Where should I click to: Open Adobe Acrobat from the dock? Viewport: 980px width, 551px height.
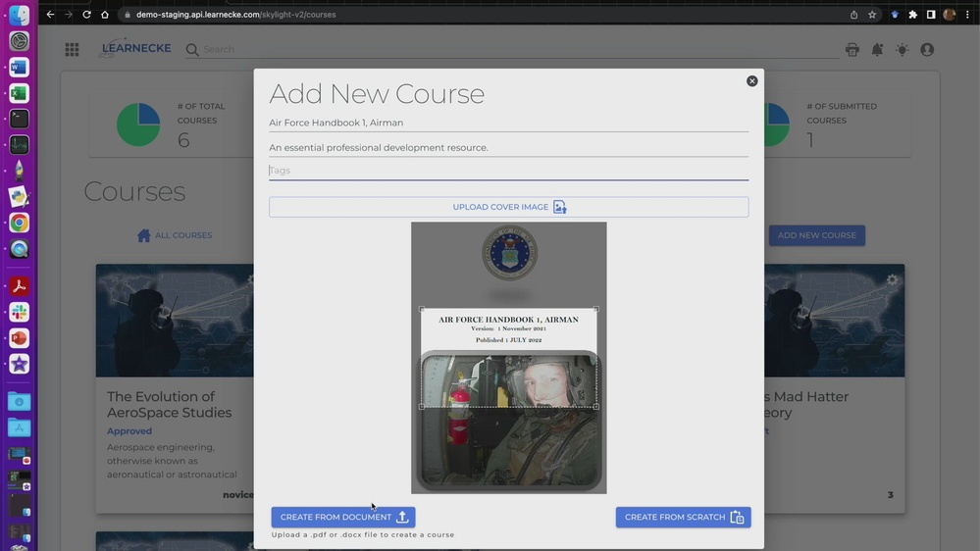[x=20, y=286]
